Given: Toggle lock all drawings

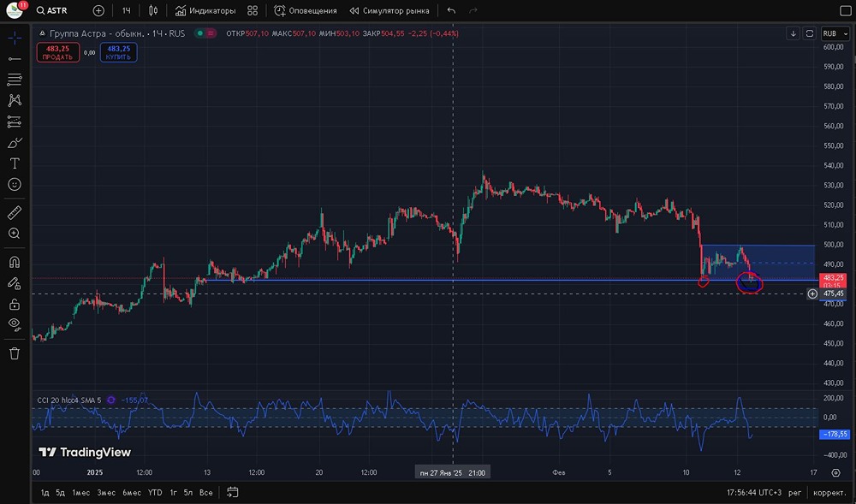Looking at the screenshot, I should 15,304.
